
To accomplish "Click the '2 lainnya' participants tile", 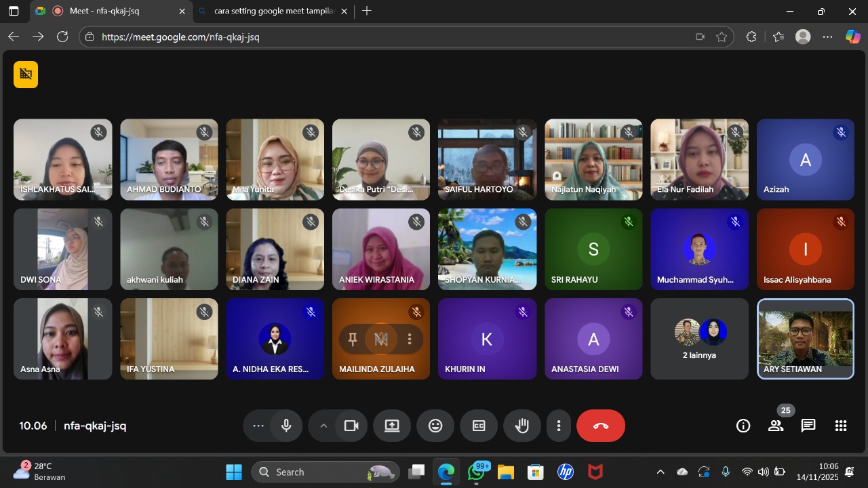I will click(699, 339).
